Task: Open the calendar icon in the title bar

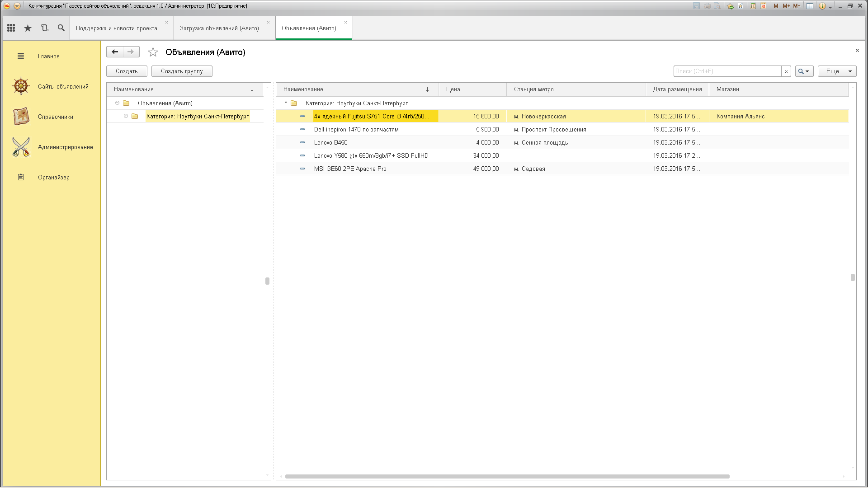Action: [763, 6]
